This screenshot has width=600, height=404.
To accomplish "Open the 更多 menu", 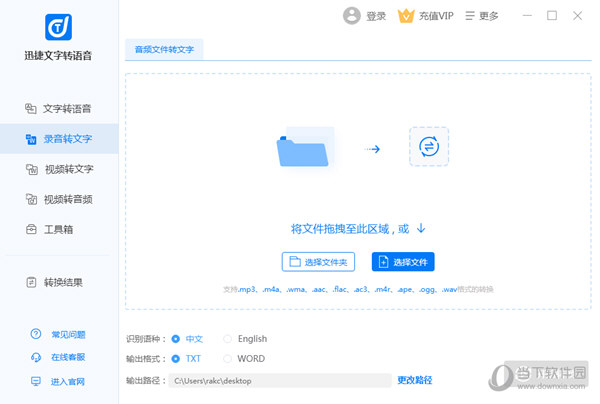I will tap(489, 16).
